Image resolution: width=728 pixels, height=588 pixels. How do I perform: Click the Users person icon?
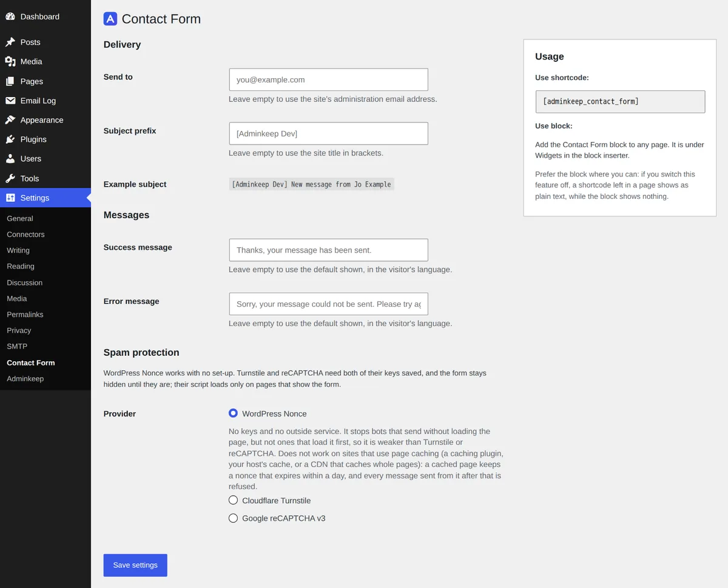(x=10, y=159)
